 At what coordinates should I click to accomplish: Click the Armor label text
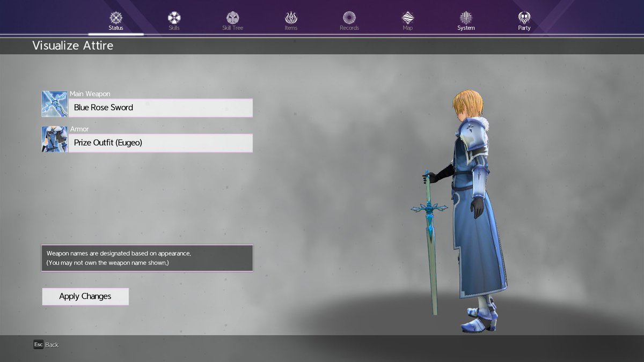[79, 129]
